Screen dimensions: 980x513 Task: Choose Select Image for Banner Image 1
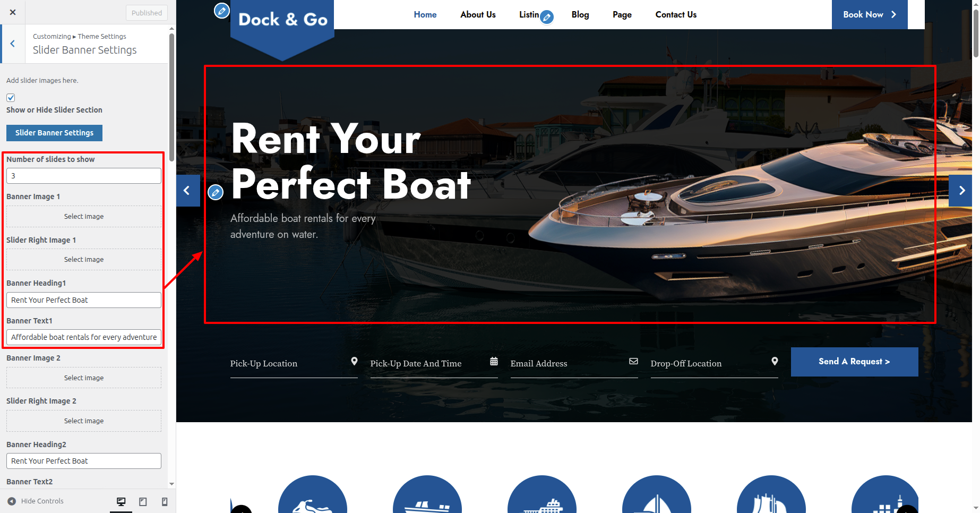84,216
